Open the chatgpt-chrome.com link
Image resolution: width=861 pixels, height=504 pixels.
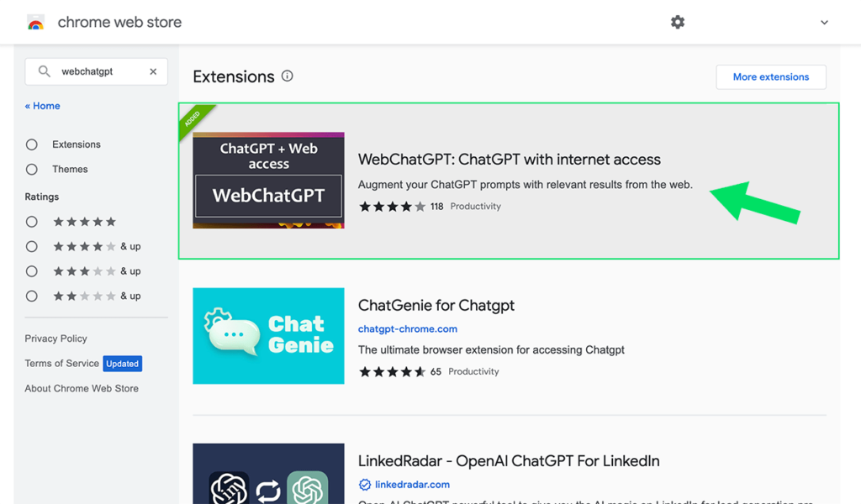(408, 328)
